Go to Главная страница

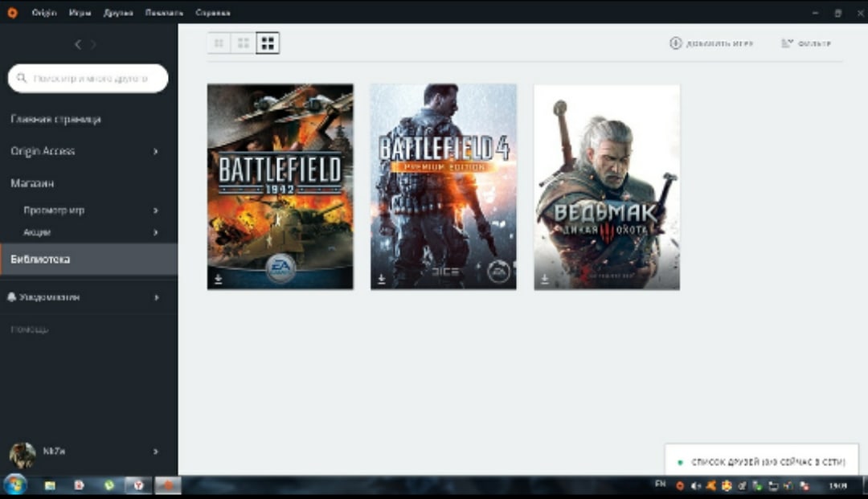pyautogui.click(x=55, y=119)
